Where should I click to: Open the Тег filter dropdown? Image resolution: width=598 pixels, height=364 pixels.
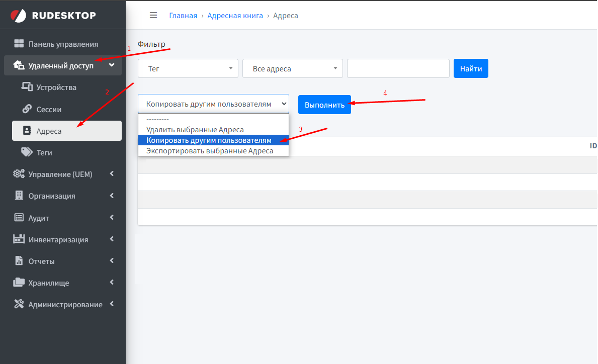(x=188, y=68)
